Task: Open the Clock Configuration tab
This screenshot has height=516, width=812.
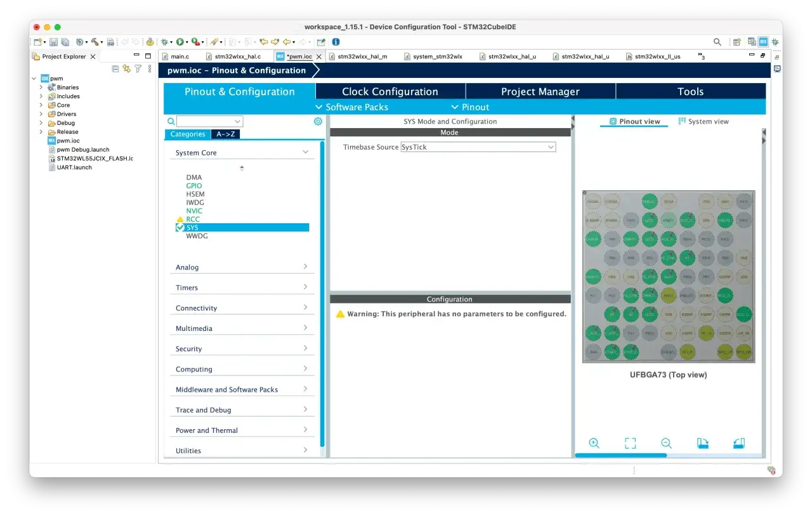Action: [390, 91]
